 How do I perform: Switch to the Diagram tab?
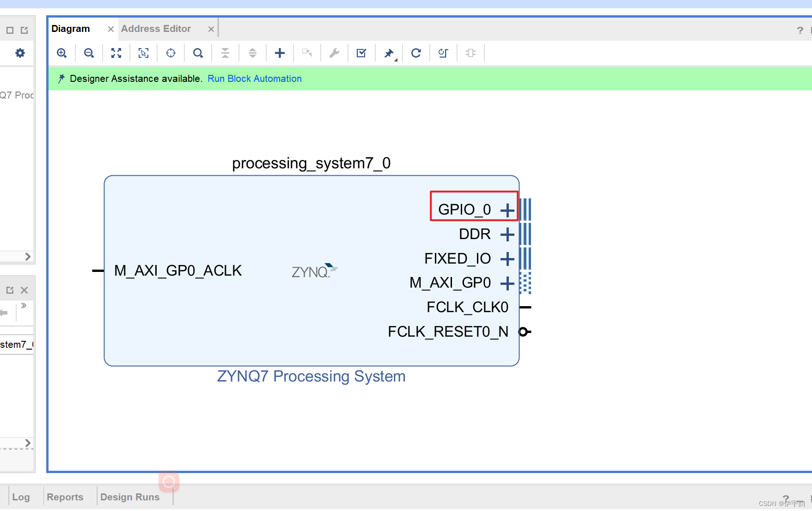(x=71, y=29)
